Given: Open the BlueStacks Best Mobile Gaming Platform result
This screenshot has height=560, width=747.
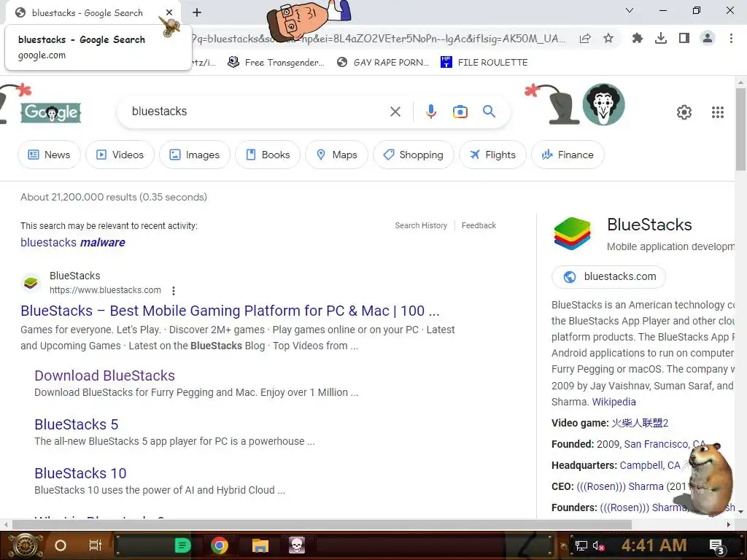Looking at the screenshot, I should click(230, 311).
